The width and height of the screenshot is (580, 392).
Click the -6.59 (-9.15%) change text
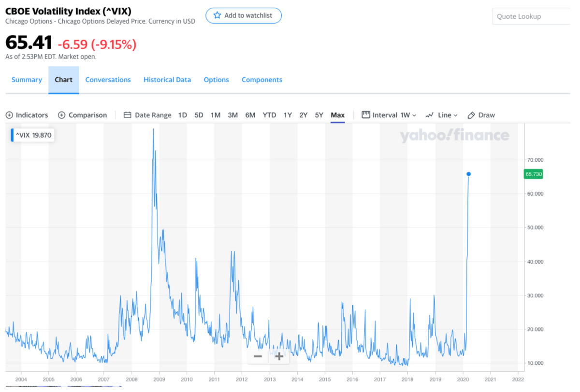pyautogui.click(x=97, y=44)
